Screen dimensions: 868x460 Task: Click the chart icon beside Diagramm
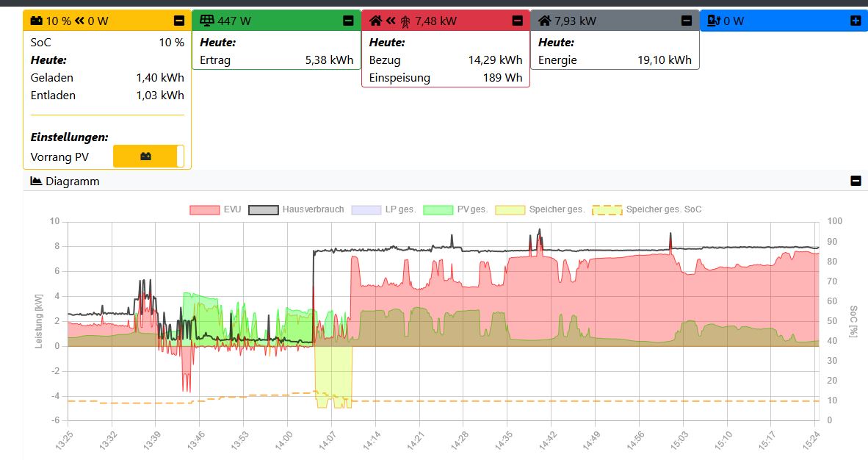[36, 181]
